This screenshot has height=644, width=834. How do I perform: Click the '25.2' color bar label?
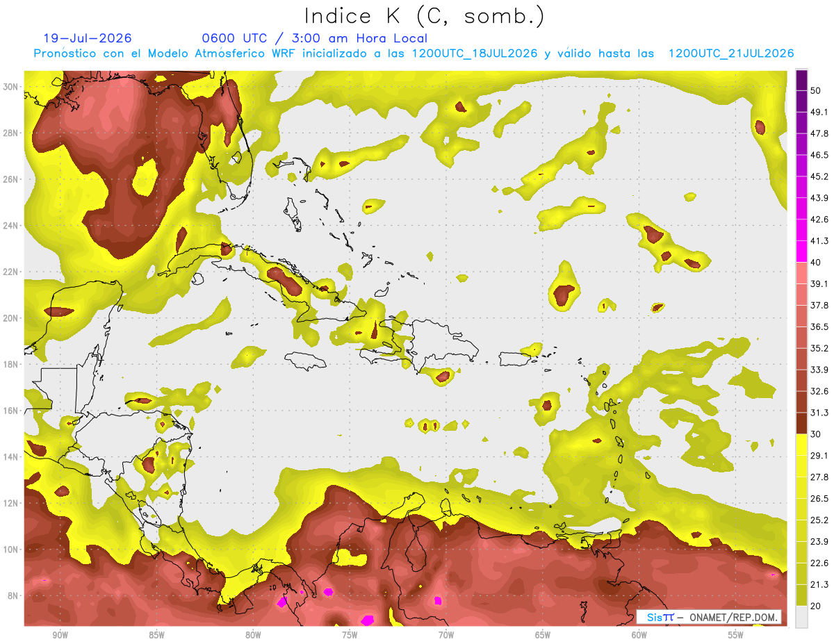819,521
